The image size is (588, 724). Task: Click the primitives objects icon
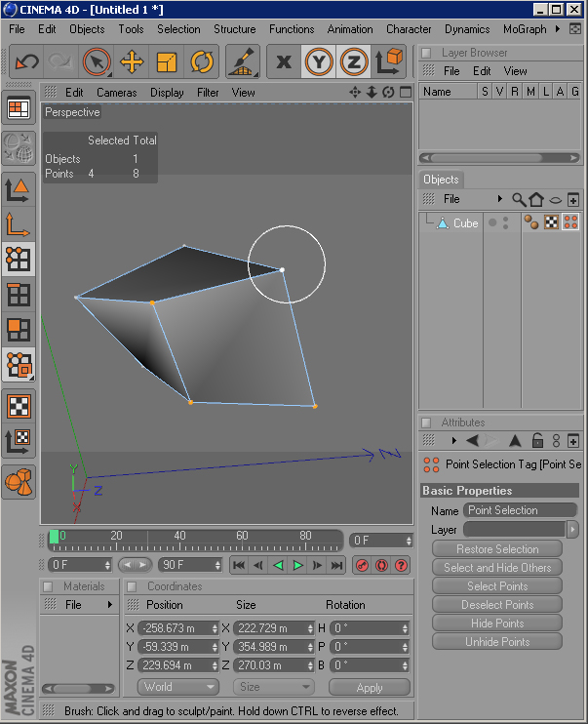[19, 482]
